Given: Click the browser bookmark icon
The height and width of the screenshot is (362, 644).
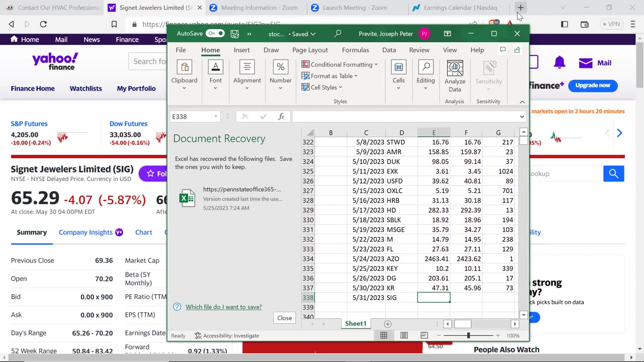Looking at the screenshot, I should coord(114,24).
